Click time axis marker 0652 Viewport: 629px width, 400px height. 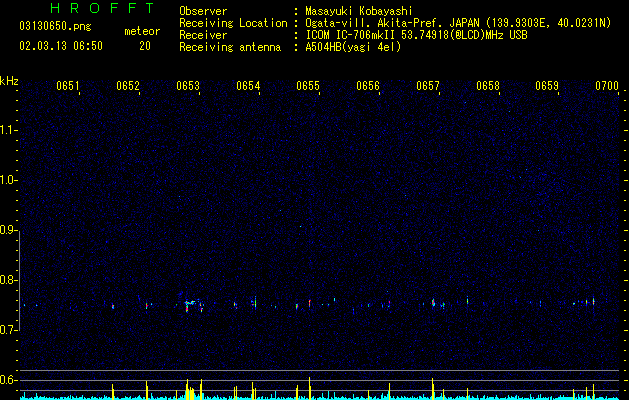click(128, 86)
